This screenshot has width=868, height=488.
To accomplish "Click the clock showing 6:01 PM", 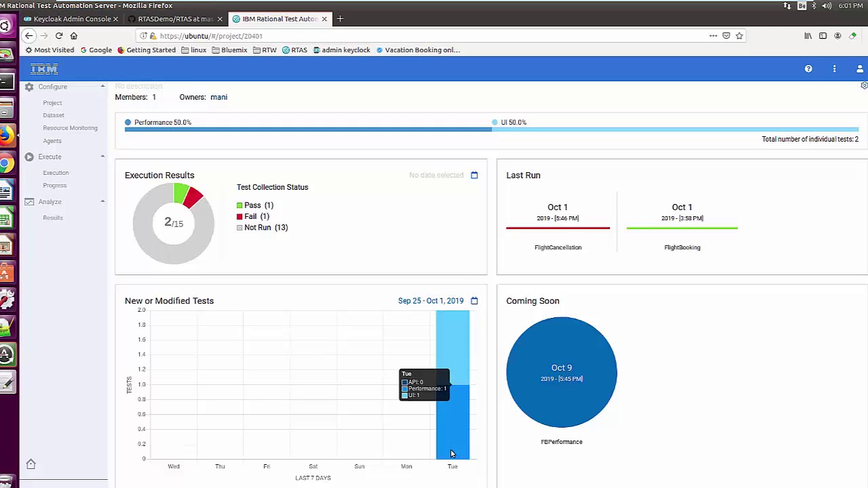I will coord(850,5).
